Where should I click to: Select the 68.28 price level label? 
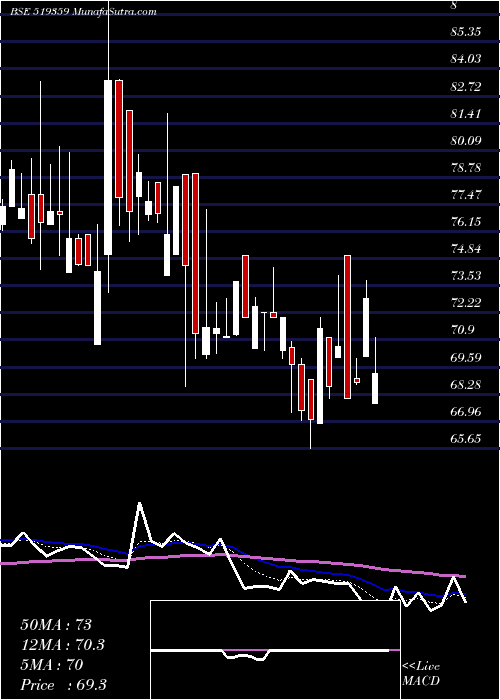click(x=466, y=384)
